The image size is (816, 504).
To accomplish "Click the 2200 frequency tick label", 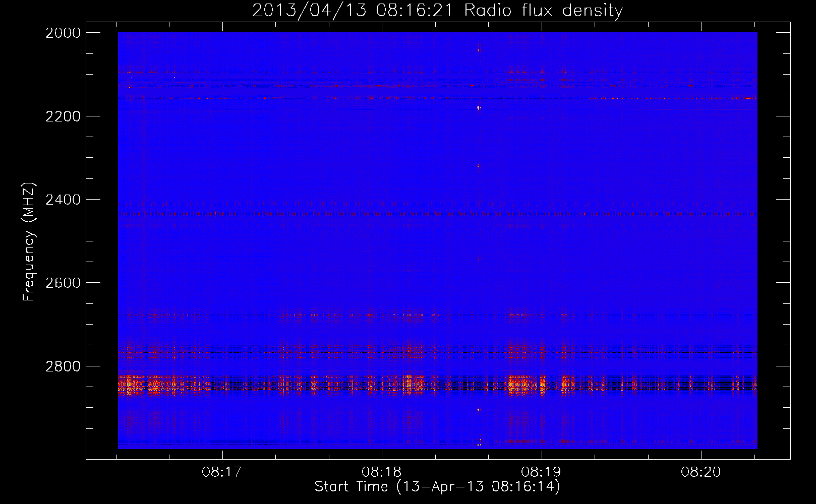I will pyautogui.click(x=63, y=116).
